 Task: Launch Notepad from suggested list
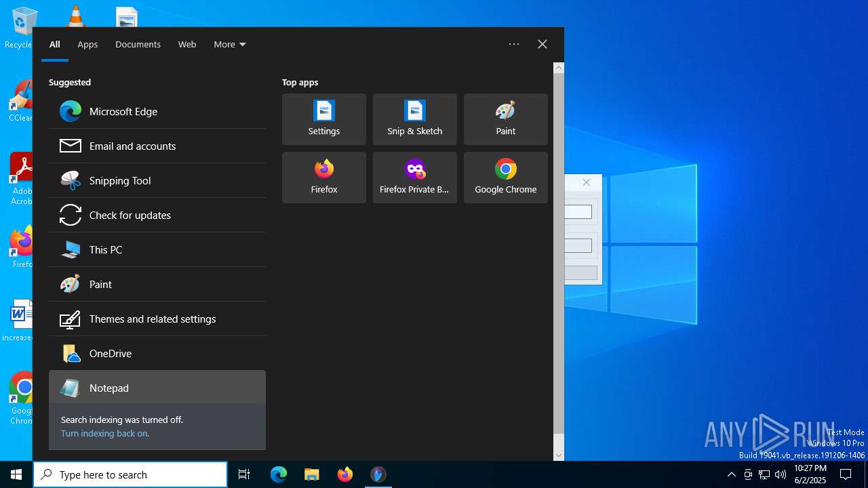click(157, 388)
